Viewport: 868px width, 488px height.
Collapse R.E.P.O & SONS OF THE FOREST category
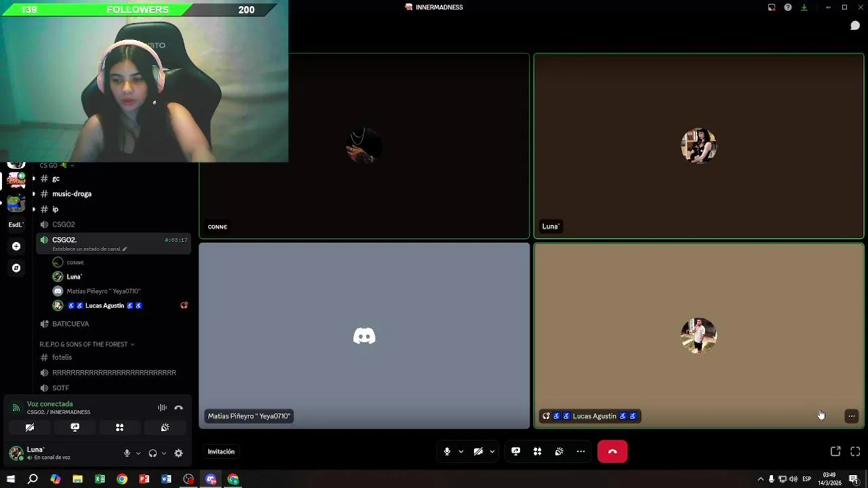click(87, 344)
